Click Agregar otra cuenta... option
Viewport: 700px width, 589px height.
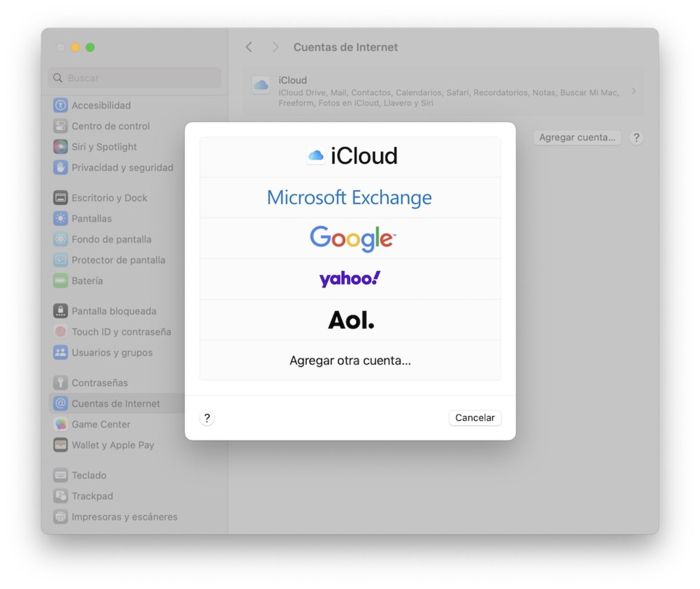tap(350, 360)
